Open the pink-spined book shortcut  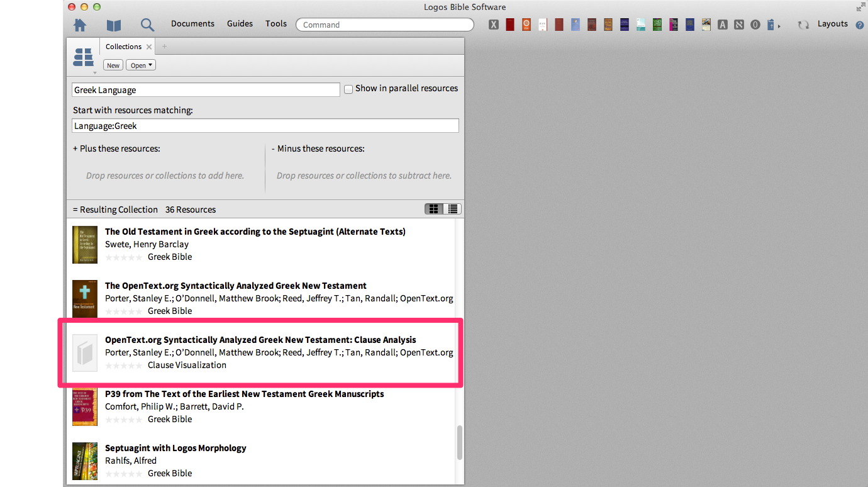pos(674,25)
